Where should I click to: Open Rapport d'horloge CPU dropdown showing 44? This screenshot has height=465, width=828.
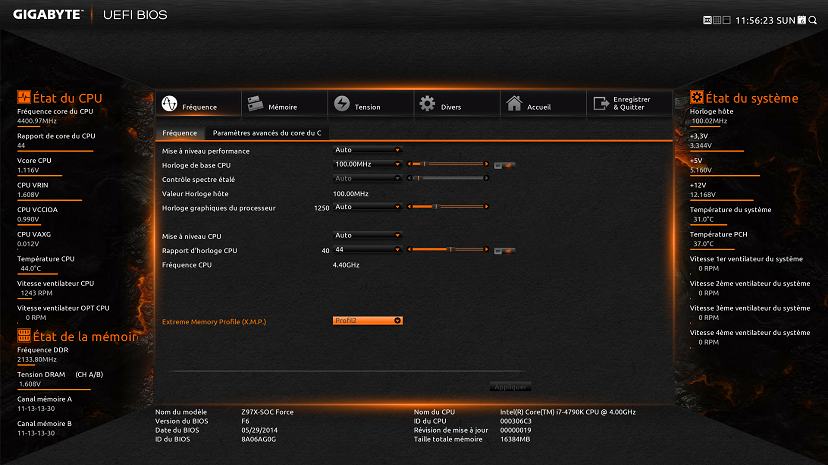(368, 250)
